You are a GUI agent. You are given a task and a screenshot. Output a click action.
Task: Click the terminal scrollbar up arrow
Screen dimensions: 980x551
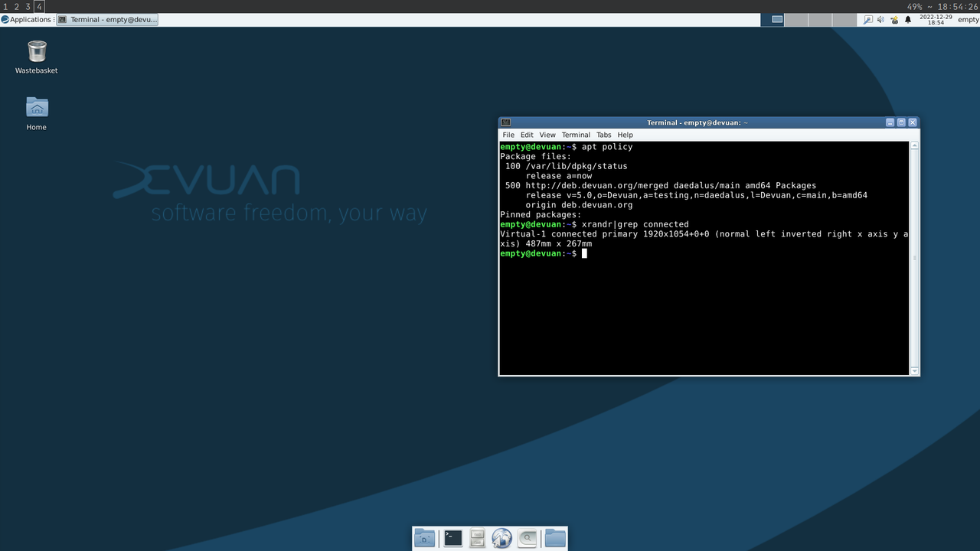point(914,145)
